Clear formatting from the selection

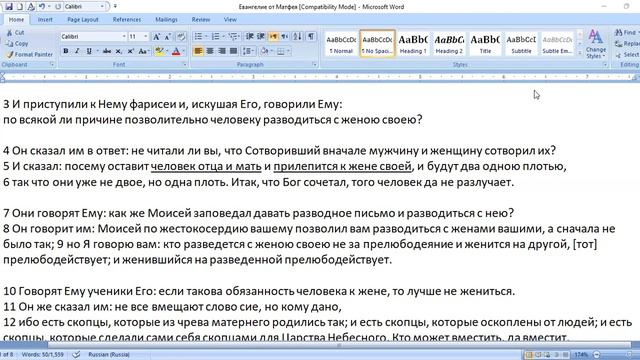pyautogui.click(x=181, y=37)
